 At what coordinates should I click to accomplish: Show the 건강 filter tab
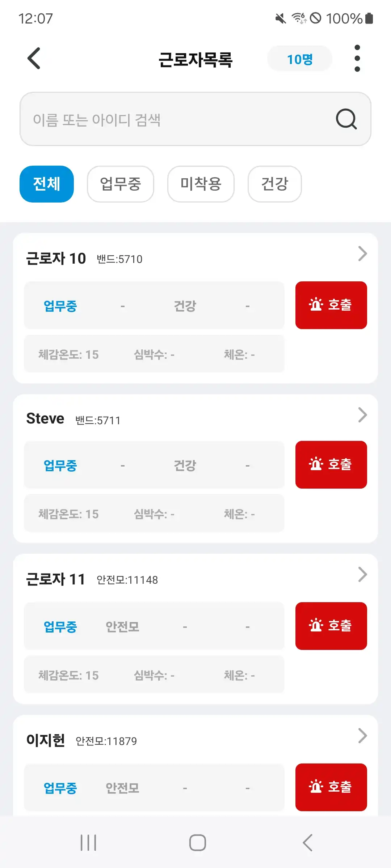[274, 184]
